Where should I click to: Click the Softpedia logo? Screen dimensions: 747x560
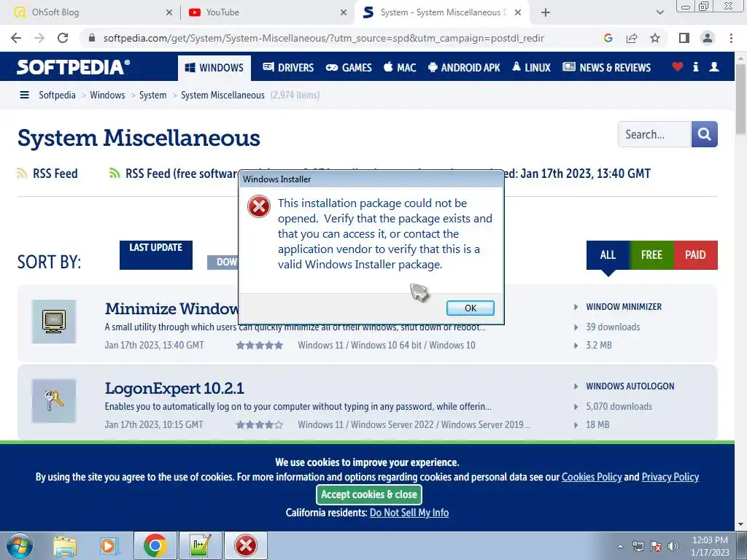[74, 67]
